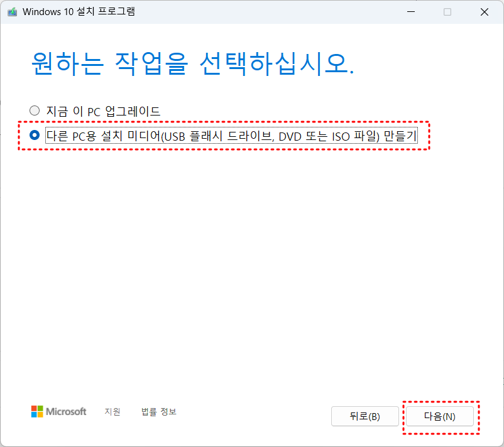Close the Windows 10 setup window

pos(485,12)
